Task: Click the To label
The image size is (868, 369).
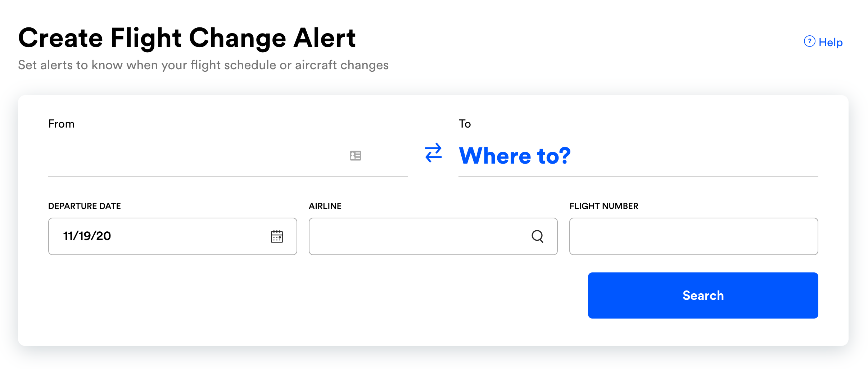Action: click(x=465, y=124)
